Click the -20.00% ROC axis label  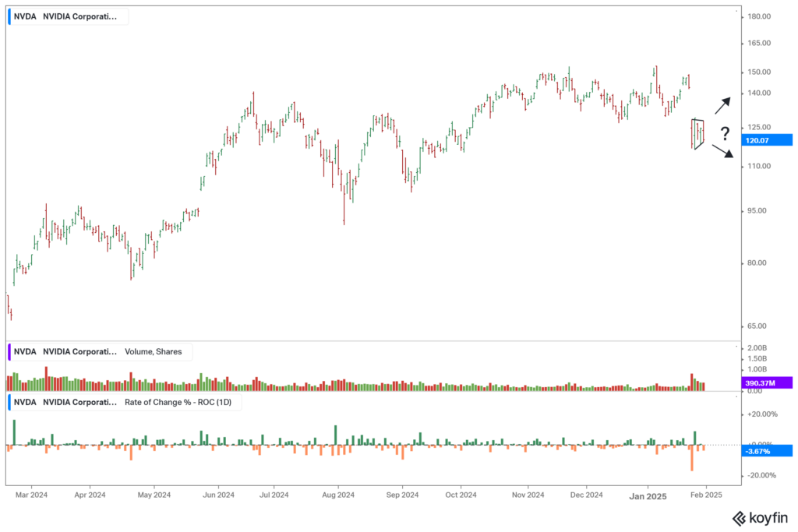tap(762, 476)
